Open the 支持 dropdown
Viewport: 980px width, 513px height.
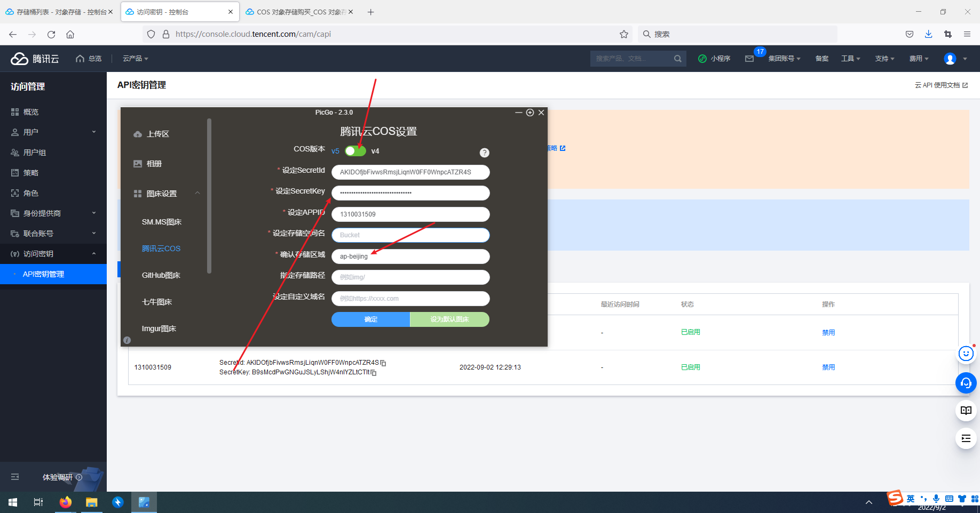[885, 59]
